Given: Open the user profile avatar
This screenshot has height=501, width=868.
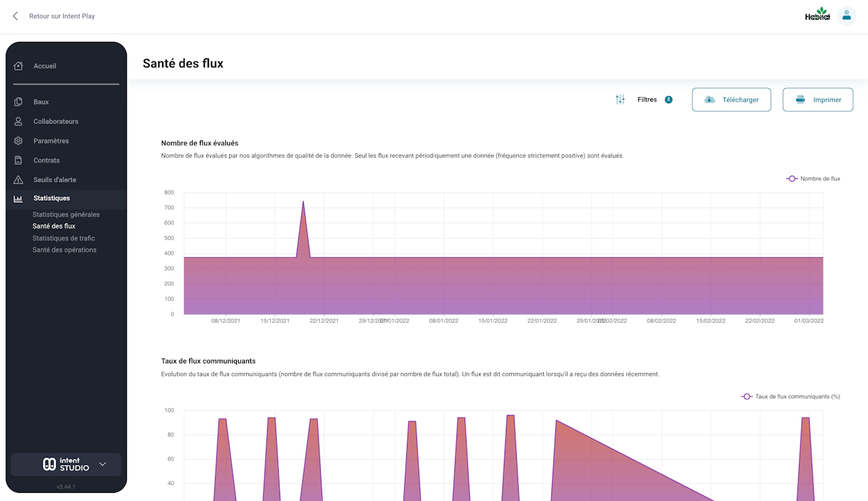Looking at the screenshot, I should click(x=846, y=16).
